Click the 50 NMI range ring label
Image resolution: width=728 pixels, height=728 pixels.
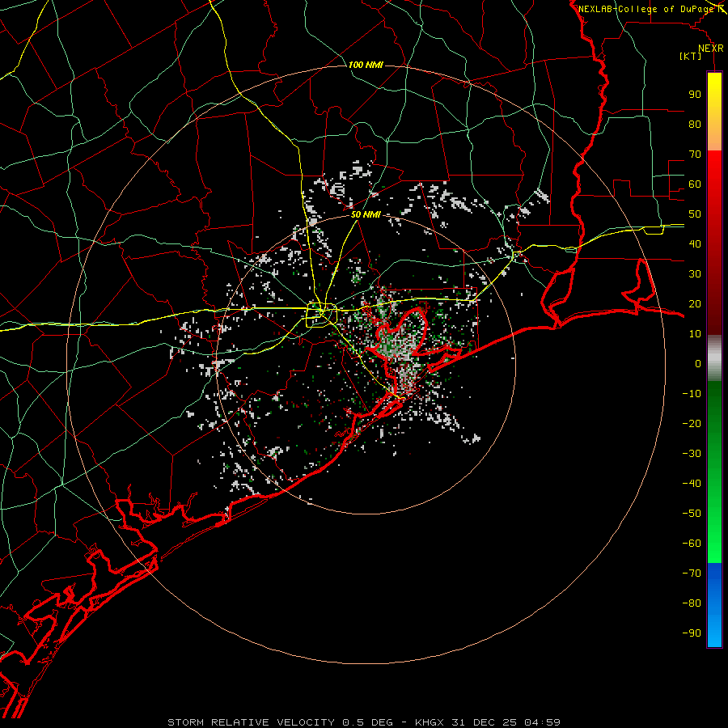point(366,214)
